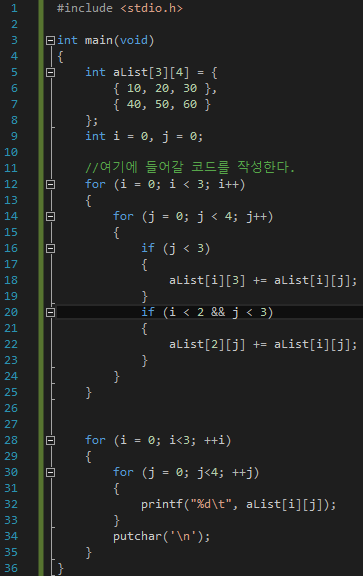Click line number 20 in the gutter
The image size is (363, 576).
11,312
